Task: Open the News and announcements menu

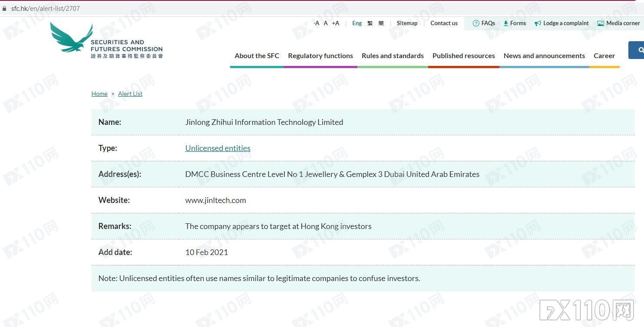Action: 544,56
